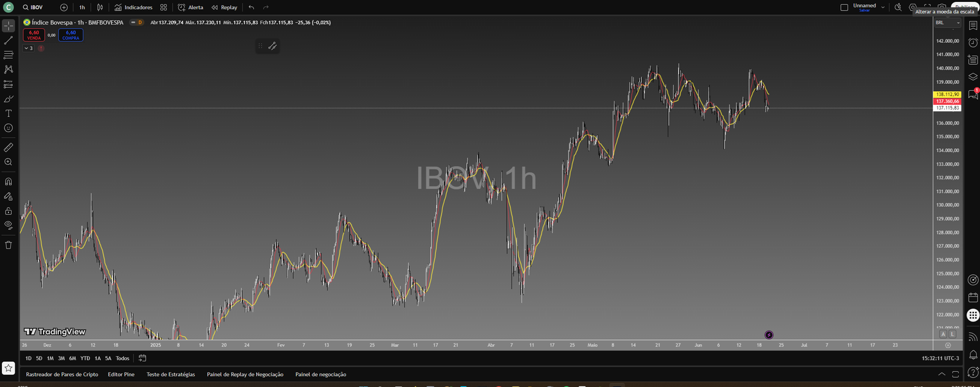Viewport: 980px width, 387px height.
Task: Open the Editor Pine tab
Action: (121, 374)
